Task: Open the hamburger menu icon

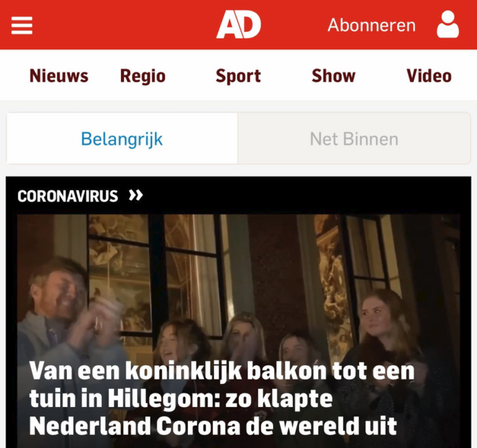Action: click(22, 25)
